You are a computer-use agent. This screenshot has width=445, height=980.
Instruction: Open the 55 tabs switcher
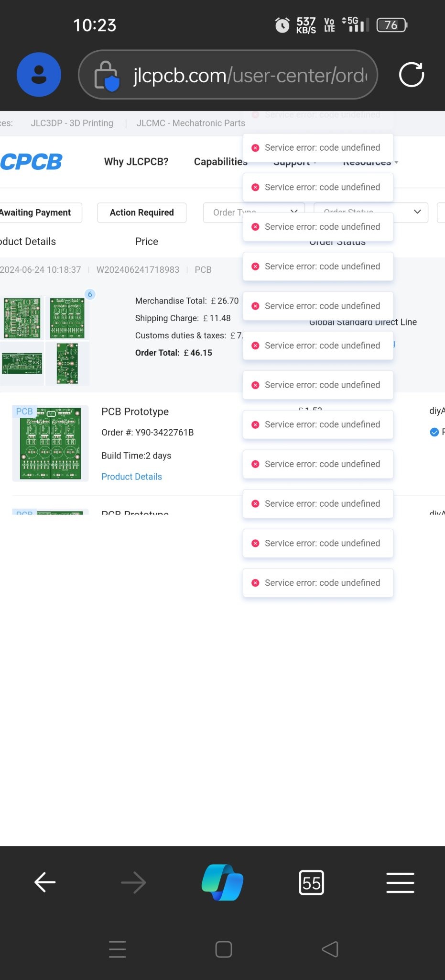(x=311, y=882)
